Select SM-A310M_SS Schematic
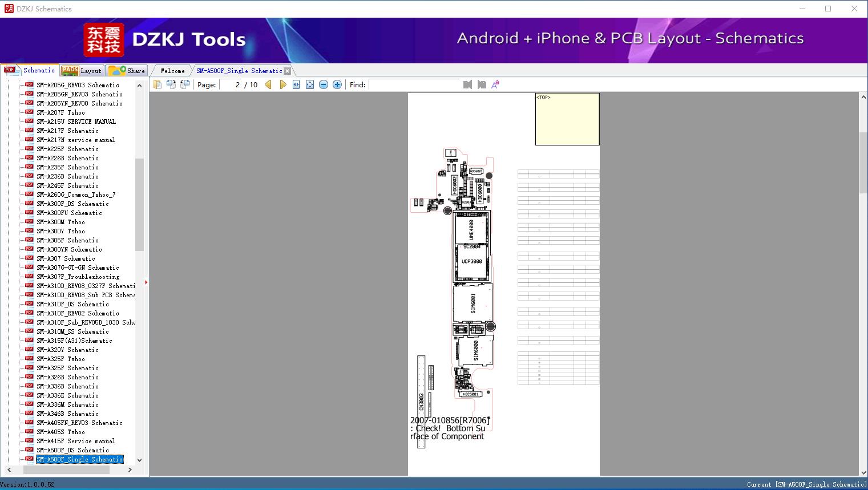The width and height of the screenshot is (868, 490). click(72, 331)
